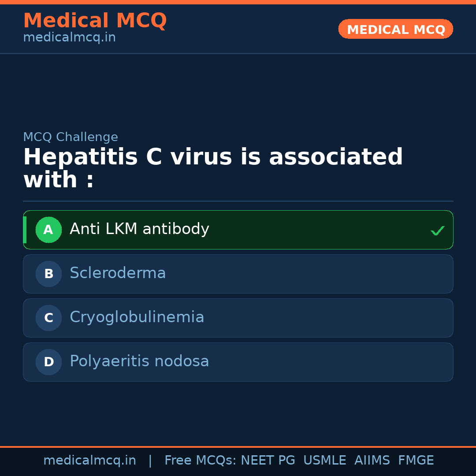Click AIIMS in the footer

click(x=372, y=461)
